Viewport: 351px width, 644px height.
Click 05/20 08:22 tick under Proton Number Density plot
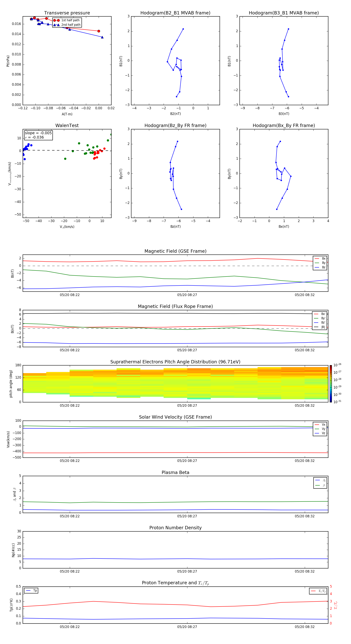pyautogui.click(x=70, y=571)
